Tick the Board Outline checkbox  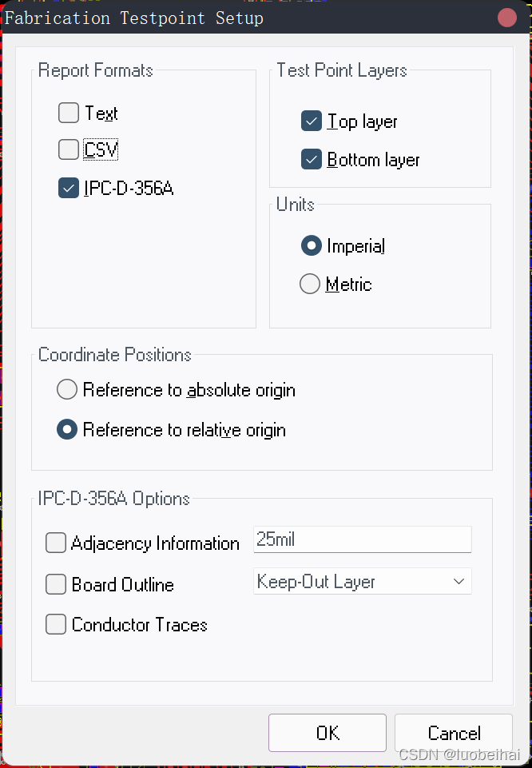pos(56,584)
